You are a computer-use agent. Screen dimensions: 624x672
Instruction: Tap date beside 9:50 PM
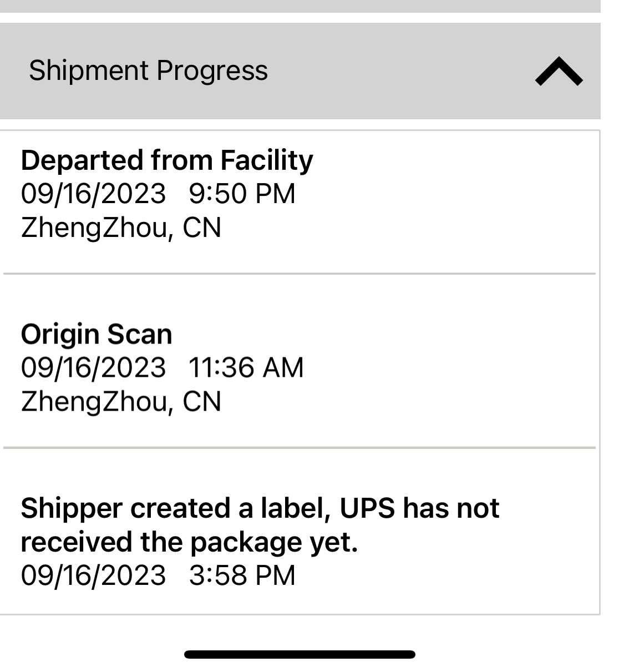pyautogui.click(x=93, y=194)
